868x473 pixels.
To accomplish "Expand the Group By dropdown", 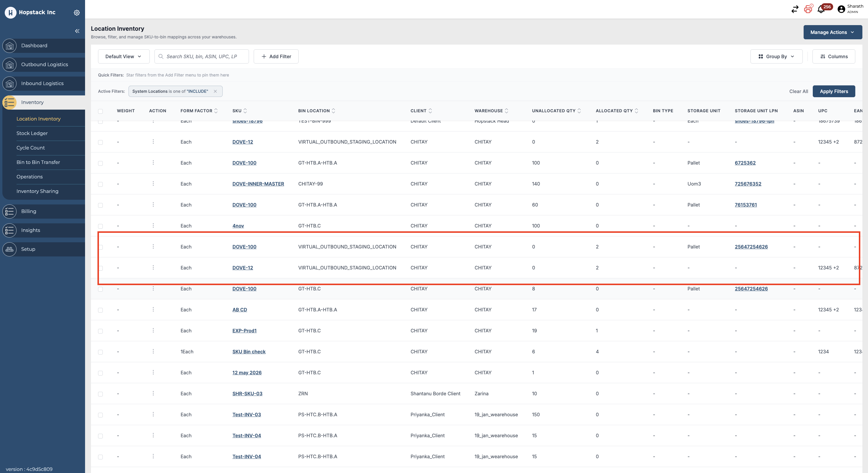I will [x=776, y=57].
